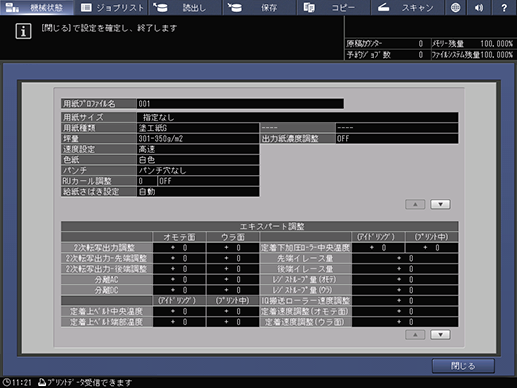517x388 pixels.
Task: Select the 機械状態 machine status tab
Action: tap(37, 7)
